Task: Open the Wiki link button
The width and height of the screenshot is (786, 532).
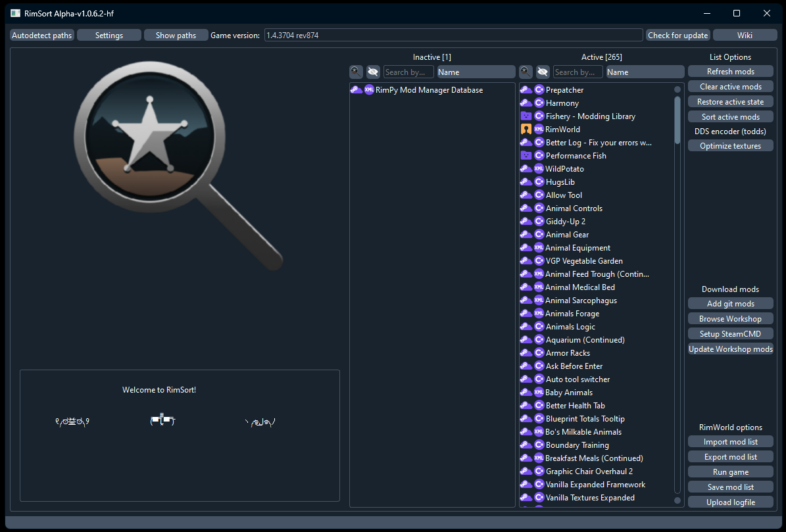Action: [x=745, y=35]
